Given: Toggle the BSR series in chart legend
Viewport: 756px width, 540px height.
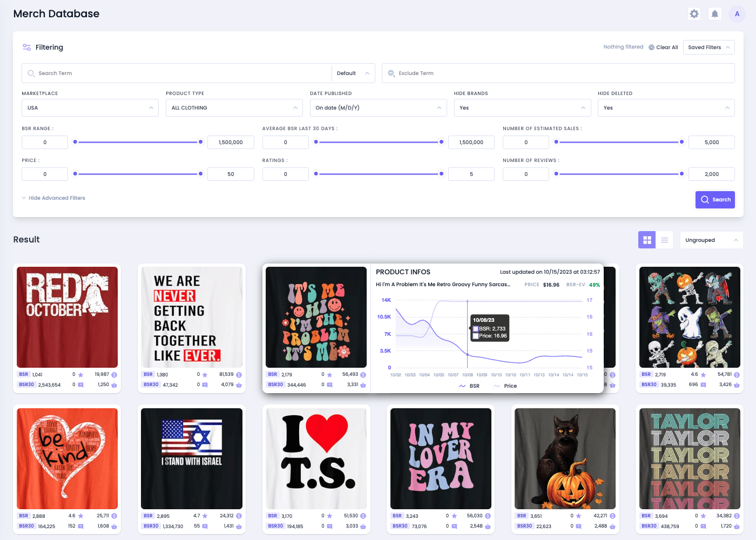Looking at the screenshot, I should tap(469, 386).
